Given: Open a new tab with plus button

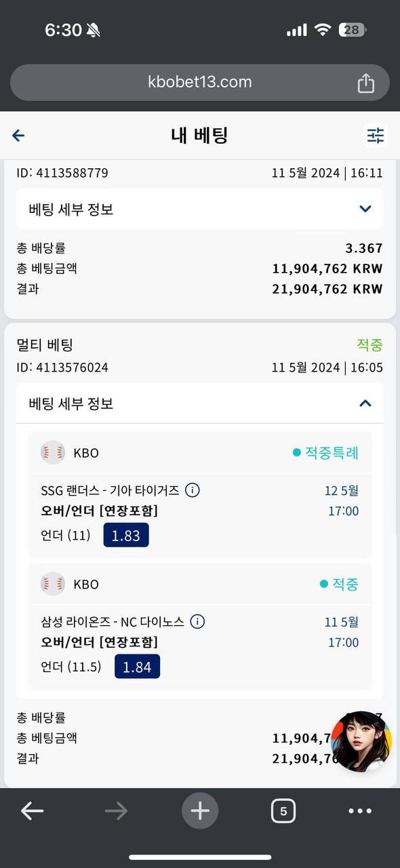Looking at the screenshot, I should coord(200,810).
